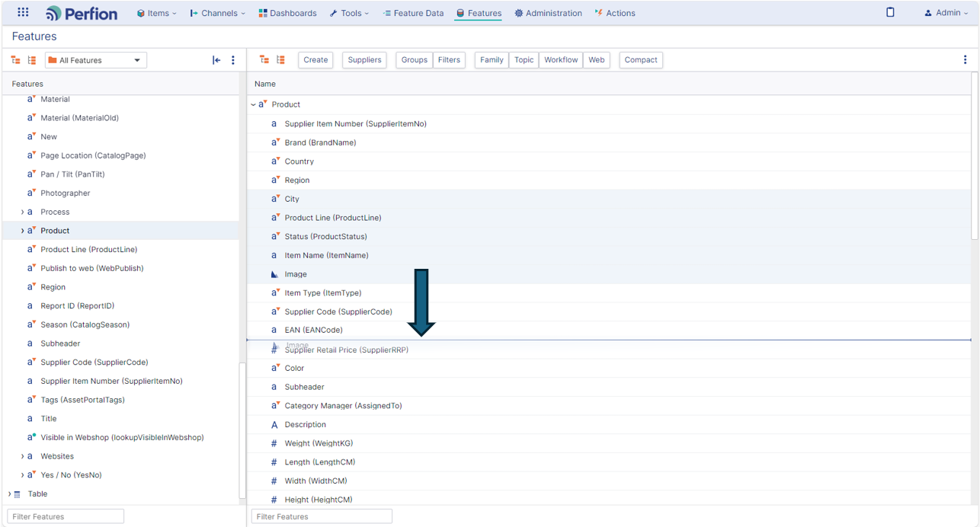The width and height of the screenshot is (980, 527).
Task: Select the Features tab
Action: pyautogui.click(x=479, y=13)
